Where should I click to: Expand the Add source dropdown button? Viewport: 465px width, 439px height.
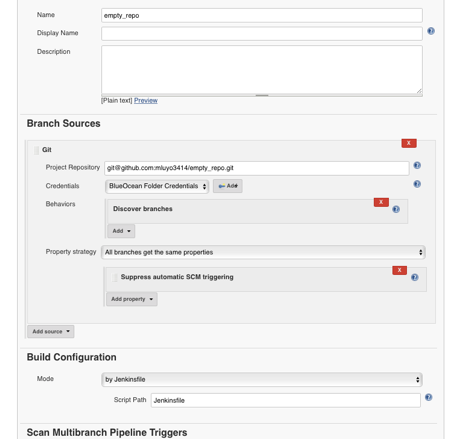(x=51, y=332)
